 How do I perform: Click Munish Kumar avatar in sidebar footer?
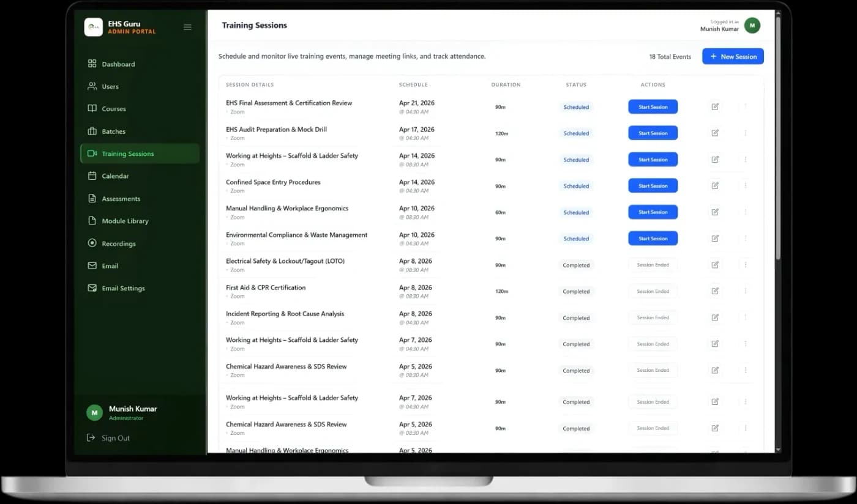(94, 413)
